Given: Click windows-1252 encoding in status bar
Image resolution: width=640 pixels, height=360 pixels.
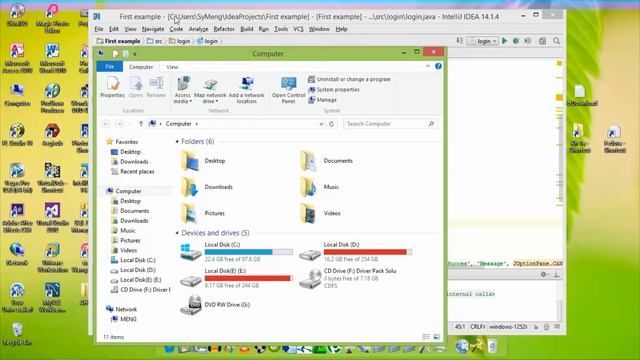Looking at the screenshot, I should click(508, 327).
